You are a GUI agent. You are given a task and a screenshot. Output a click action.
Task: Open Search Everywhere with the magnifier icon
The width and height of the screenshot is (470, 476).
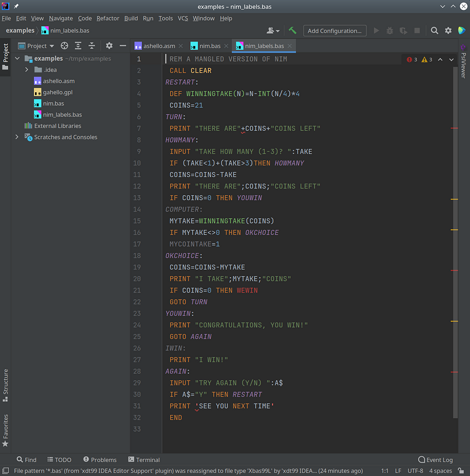click(434, 30)
